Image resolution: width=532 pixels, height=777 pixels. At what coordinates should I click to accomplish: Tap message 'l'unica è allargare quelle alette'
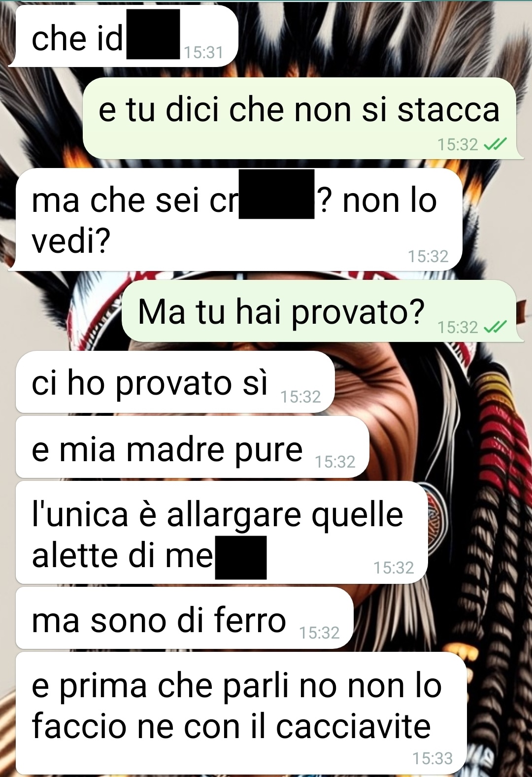point(222,533)
